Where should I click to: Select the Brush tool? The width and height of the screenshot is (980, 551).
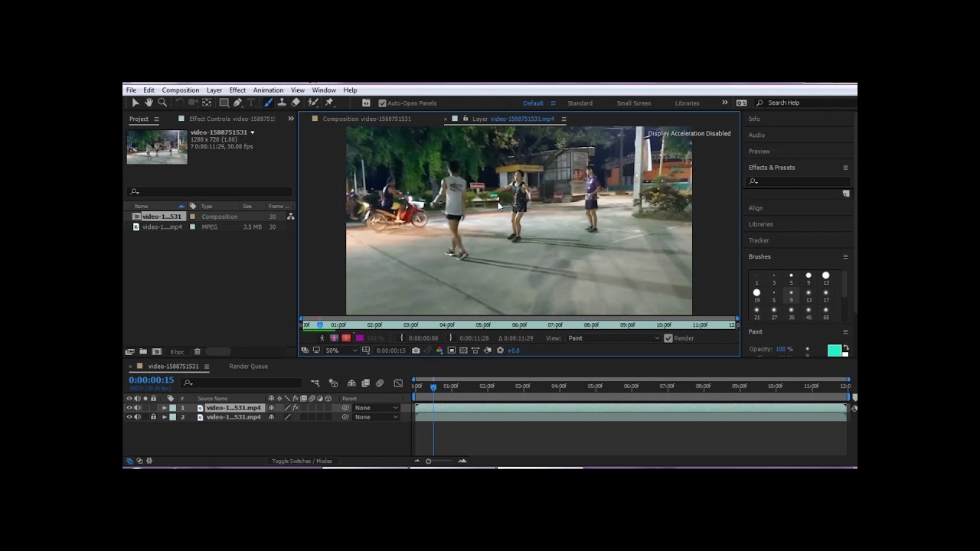pyautogui.click(x=268, y=103)
